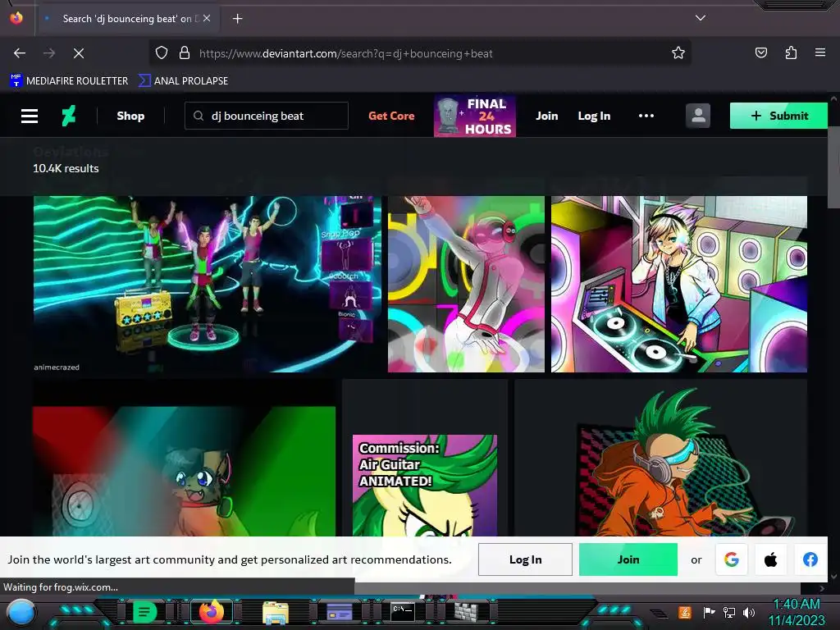The image size is (840, 630).
Task: Open the purple window taskbar app
Action: coord(339,611)
